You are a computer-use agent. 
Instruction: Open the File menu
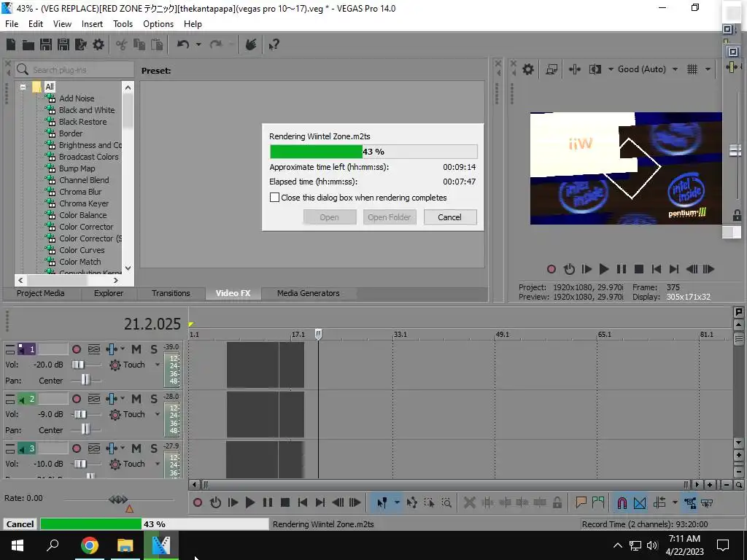pyautogui.click(x=12, y=24)
